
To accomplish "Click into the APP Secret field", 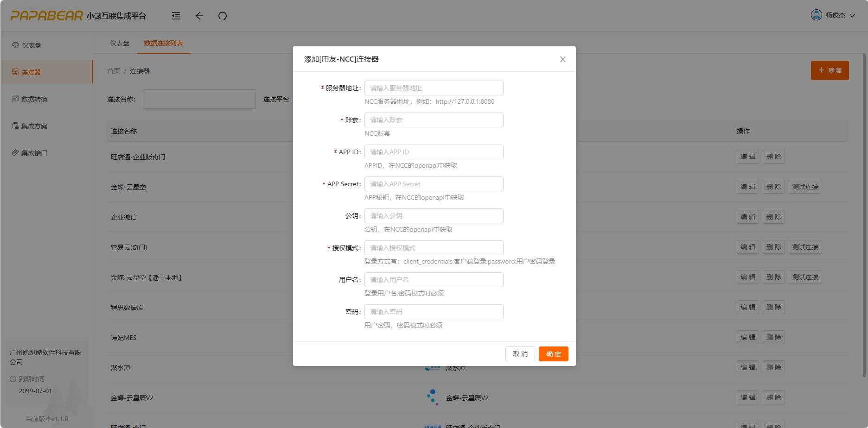I will (x=434, y=184).
